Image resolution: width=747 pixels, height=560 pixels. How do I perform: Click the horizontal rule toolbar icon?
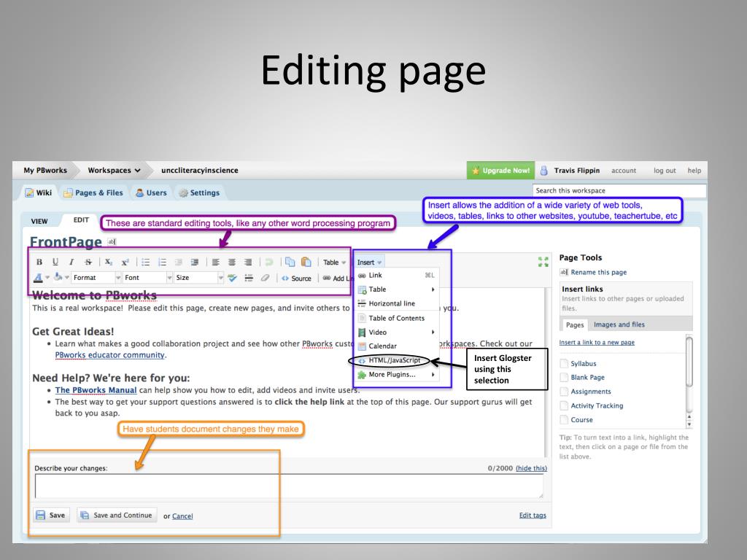[249, 278]
